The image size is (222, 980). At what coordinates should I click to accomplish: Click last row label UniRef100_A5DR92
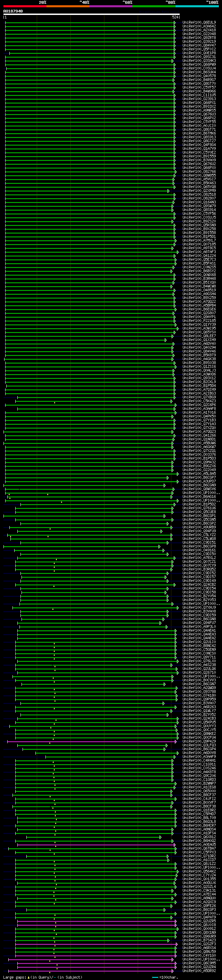click(x=199, y=971)
